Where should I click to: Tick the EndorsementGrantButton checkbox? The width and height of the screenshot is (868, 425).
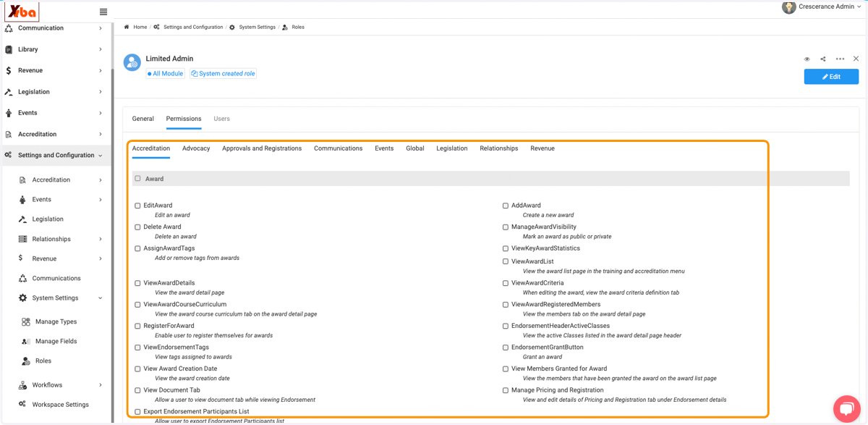(x=506, y=348)
